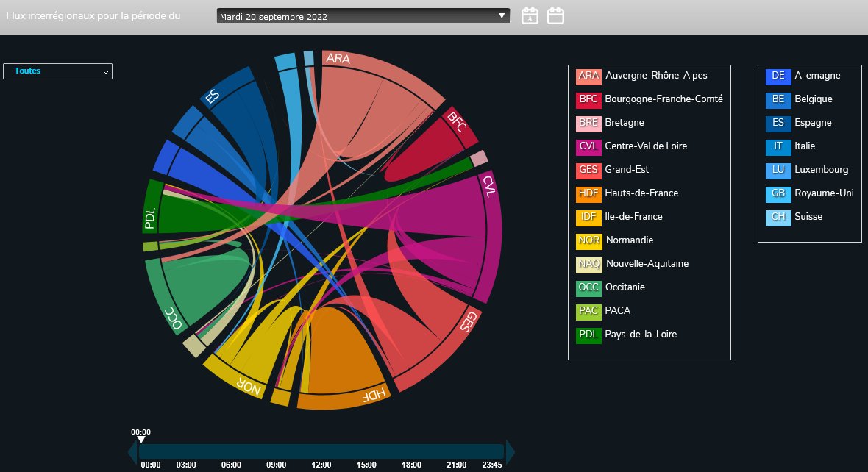Image resolution: width=868 pixels, height=472 pixels.
Task: Select Centre-Val de Loire legend label
Action: click(x=646, y=146)
